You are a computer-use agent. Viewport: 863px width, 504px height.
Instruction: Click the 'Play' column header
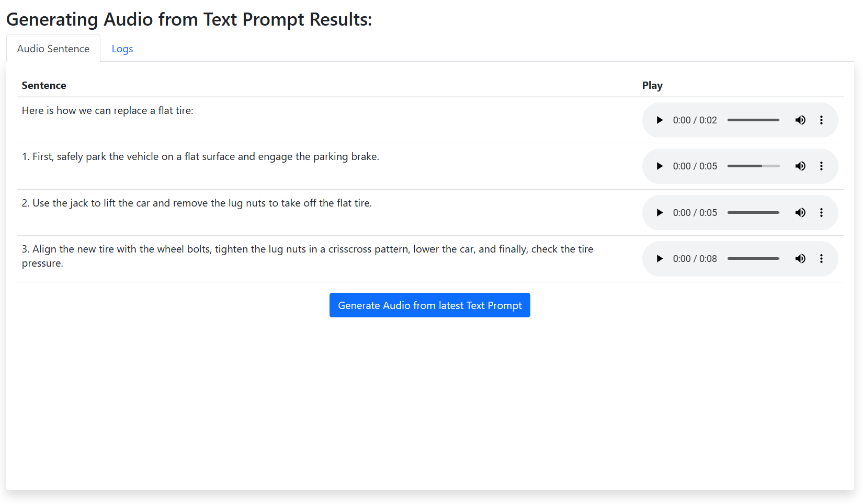tap(652, 85)
